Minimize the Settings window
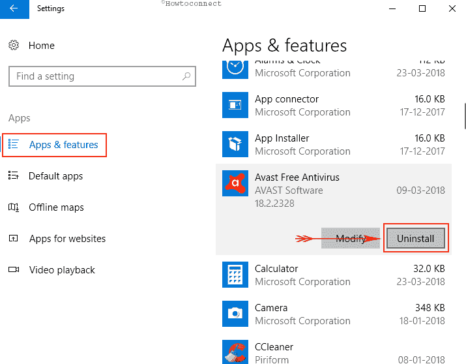 [x=392, y=9]
